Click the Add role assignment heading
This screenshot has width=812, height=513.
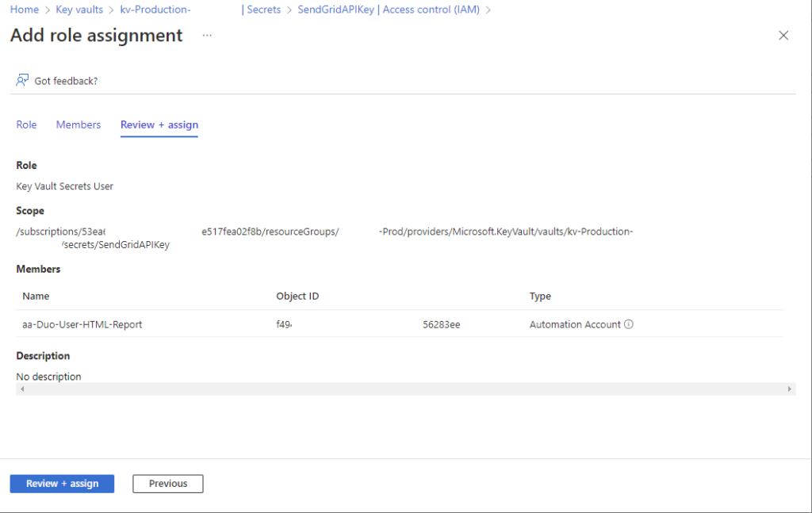point(96,35)
